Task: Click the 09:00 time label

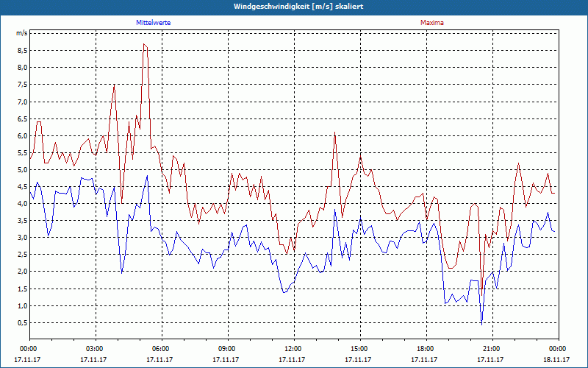Action: 228,349
